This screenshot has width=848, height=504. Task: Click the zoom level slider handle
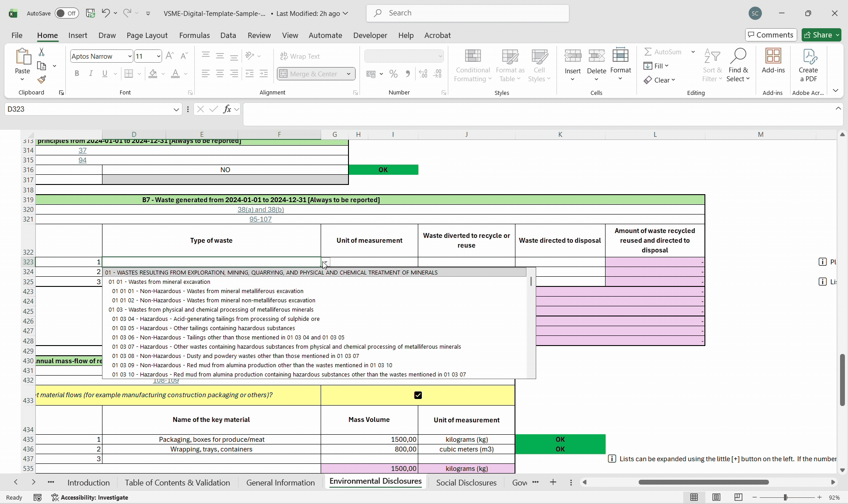coord(786,497)
